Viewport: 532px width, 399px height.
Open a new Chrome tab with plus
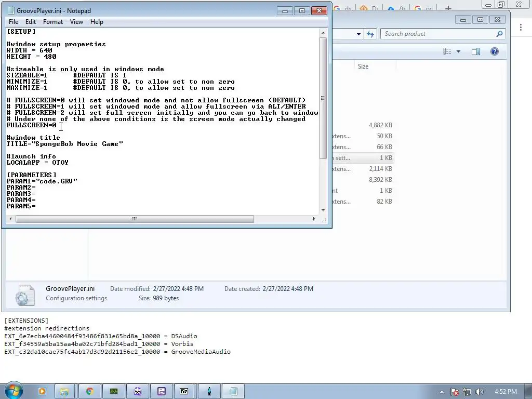click(448, 8)
